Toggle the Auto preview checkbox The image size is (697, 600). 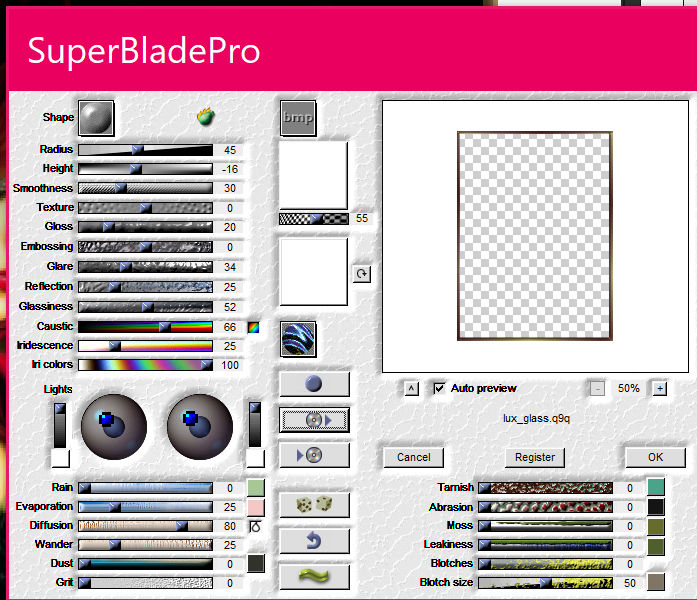click(439, 388)
